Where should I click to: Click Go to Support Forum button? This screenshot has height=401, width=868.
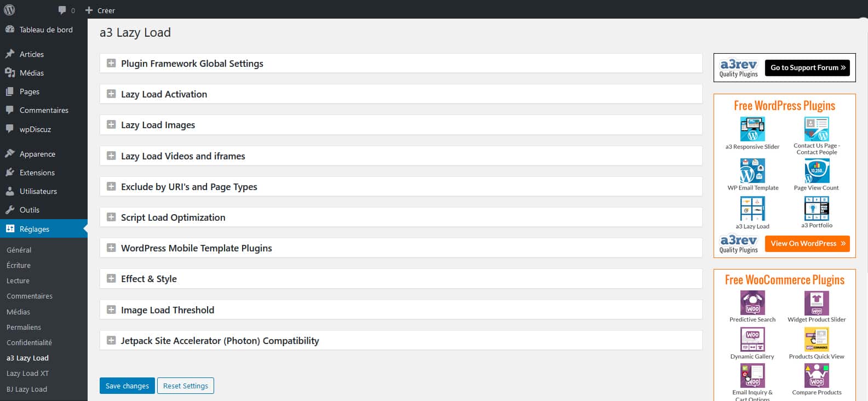pos(807,68)
